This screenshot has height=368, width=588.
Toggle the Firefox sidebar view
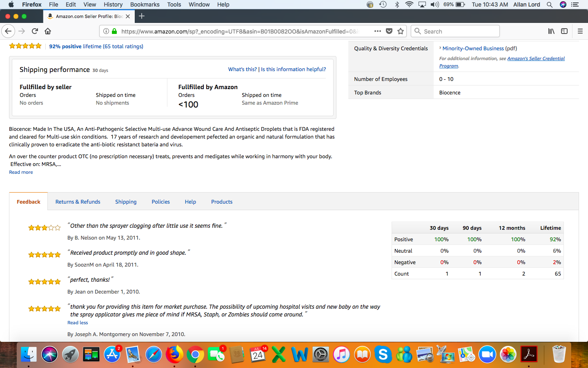point(564,31)
